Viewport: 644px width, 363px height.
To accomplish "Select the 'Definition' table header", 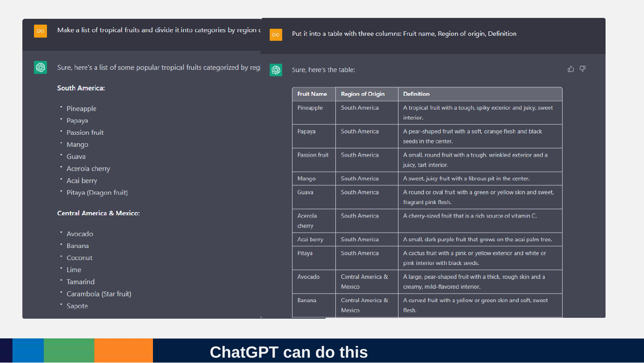I will (x=480, y=94).
